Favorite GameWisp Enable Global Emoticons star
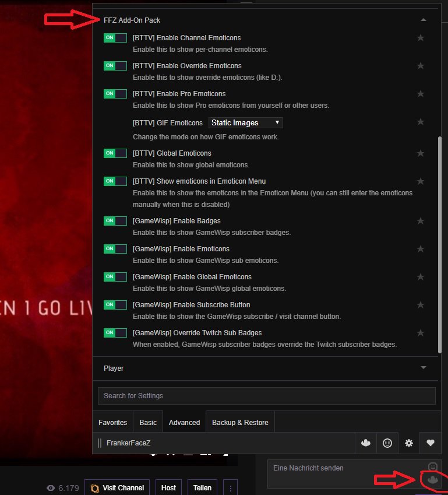The width and height of the screenshot is (448, 495). [420, 277]
